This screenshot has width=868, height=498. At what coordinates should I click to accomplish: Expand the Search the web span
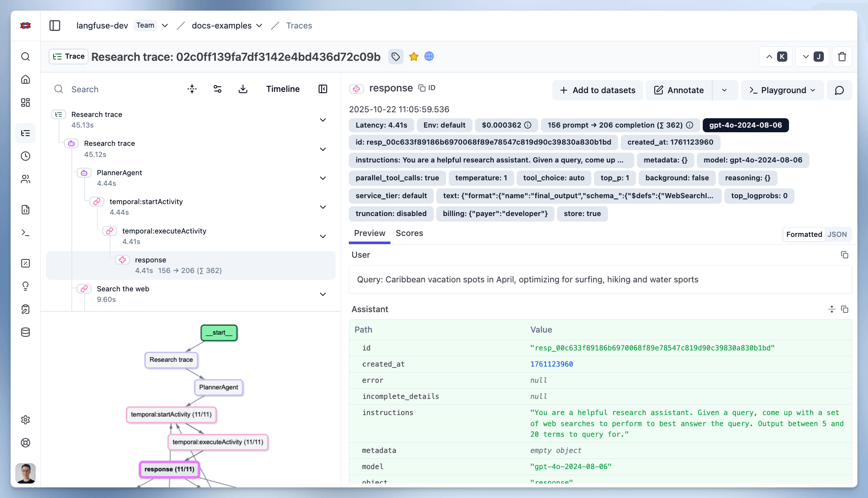tap(322, 294)
